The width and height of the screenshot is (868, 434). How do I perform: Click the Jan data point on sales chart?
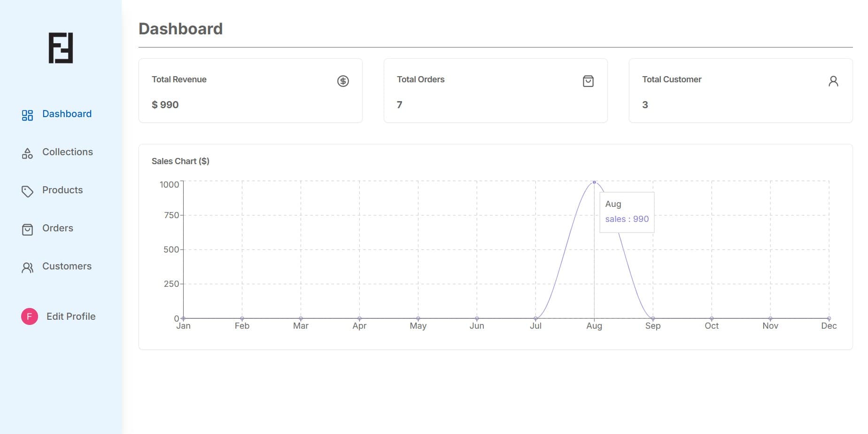point(183,318)
